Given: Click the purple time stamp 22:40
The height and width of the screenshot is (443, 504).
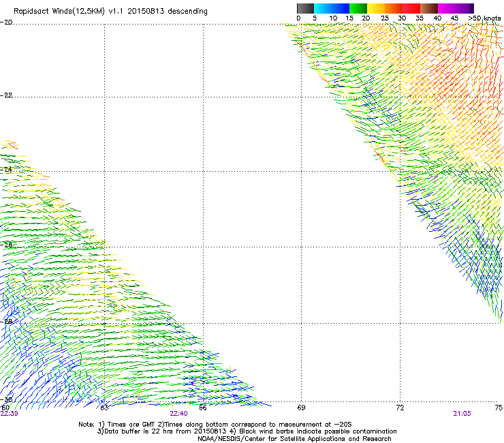Looking at the screenshot, I should click(x=178, y=414).
